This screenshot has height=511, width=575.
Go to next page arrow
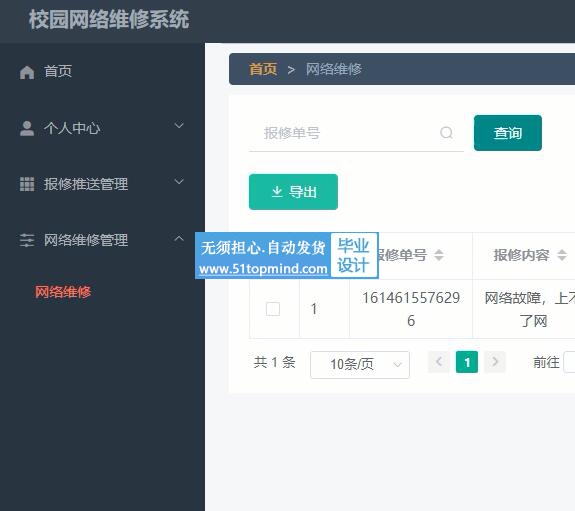(495, 362)
